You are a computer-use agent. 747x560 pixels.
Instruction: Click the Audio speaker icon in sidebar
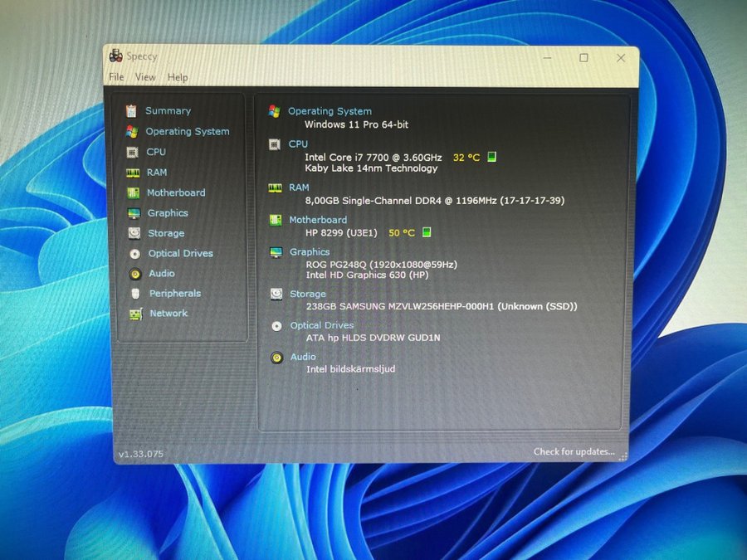pyautogui.click(x=134, y=274)
